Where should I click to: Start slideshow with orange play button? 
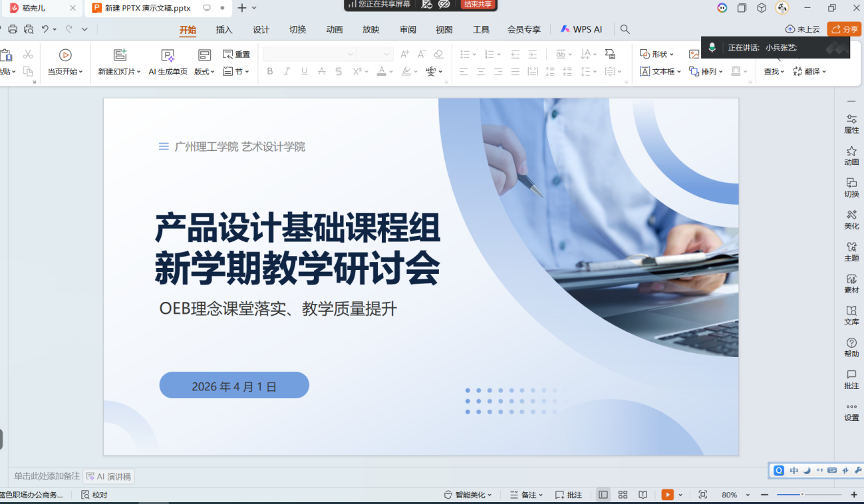[667, 495]
